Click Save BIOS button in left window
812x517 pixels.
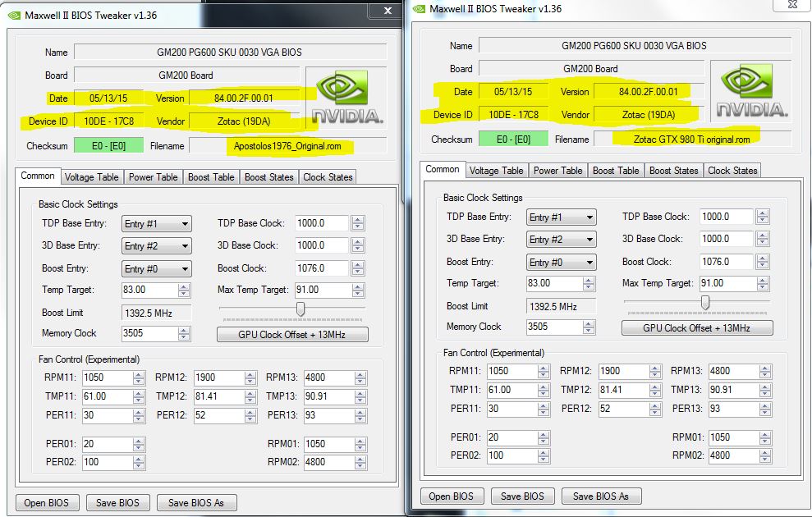click(117, 502)
